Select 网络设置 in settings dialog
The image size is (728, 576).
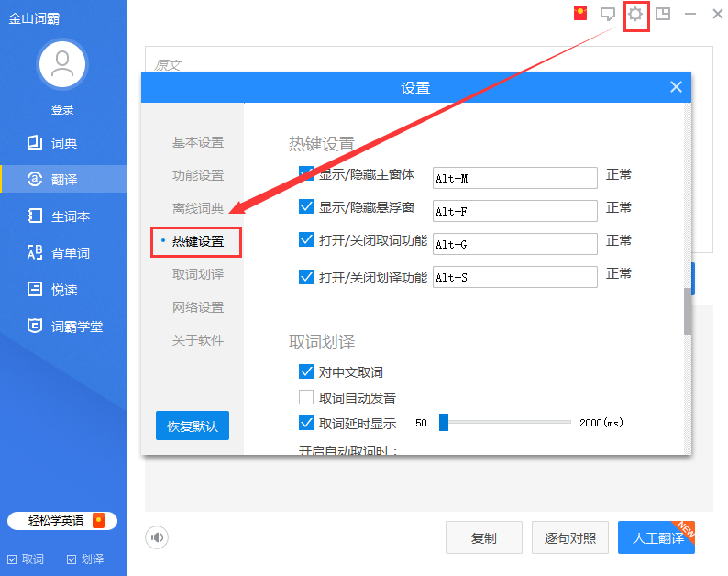coord(198,307)
